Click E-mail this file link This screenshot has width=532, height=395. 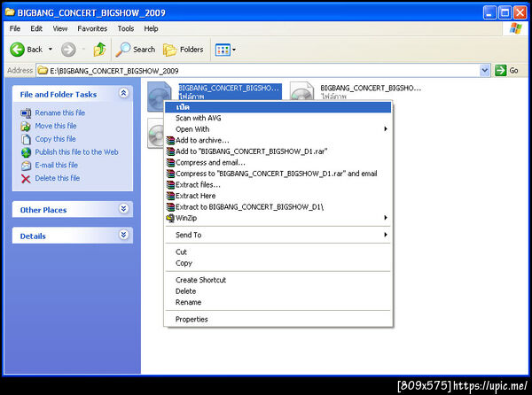coord(57,166)
